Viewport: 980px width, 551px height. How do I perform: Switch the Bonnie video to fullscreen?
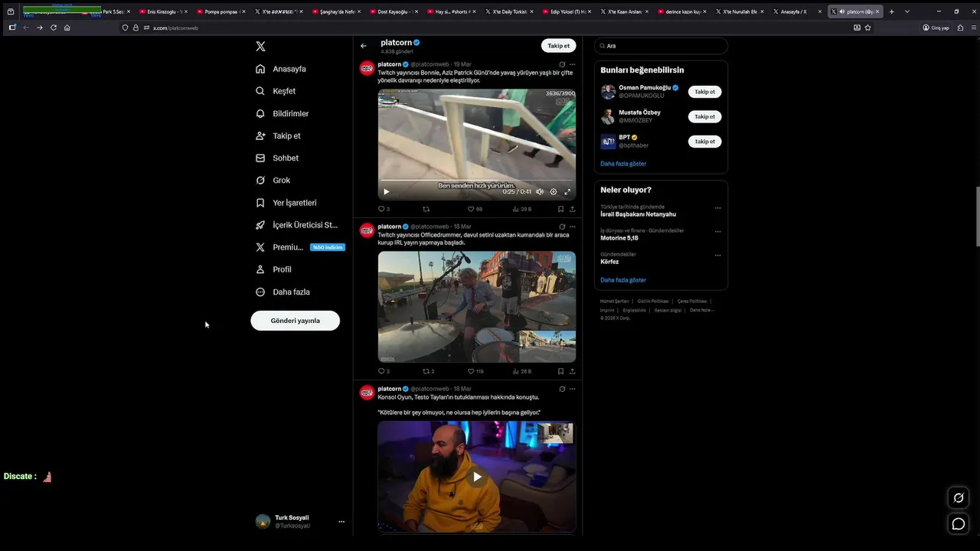tap(567, 192)
